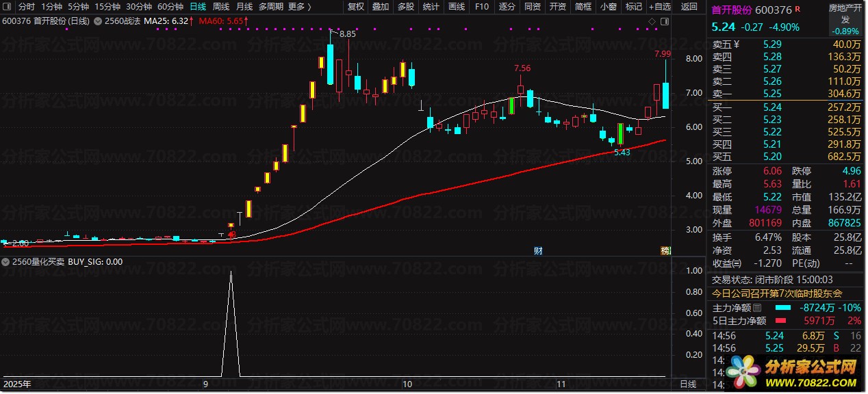Switch to 分时 intraday view
Screen dimensions: 868x394
coord(26,7)
